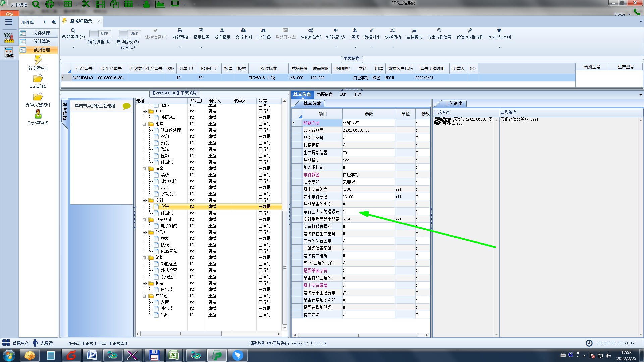Collapse the 沉金 tree folder
Image resolution: width=644 pixels, height=362 pixels.
coord(145,169)
